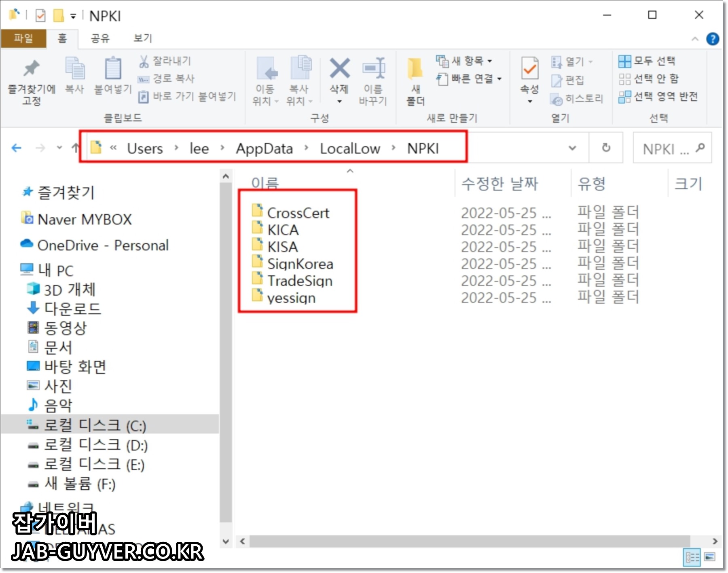Paste shortcut in the clipboard group
728x573 pixels.
(x=187, y=96)
